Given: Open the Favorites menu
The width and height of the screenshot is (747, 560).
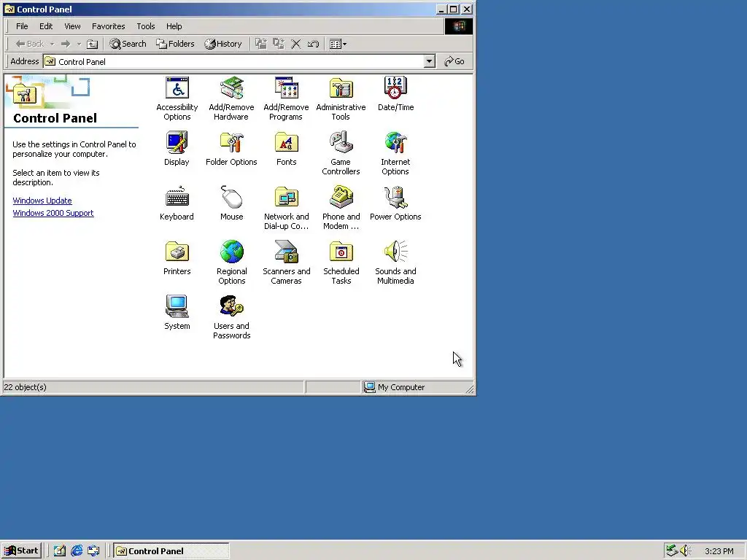Looking at the screenshot, I should [108, 26].
